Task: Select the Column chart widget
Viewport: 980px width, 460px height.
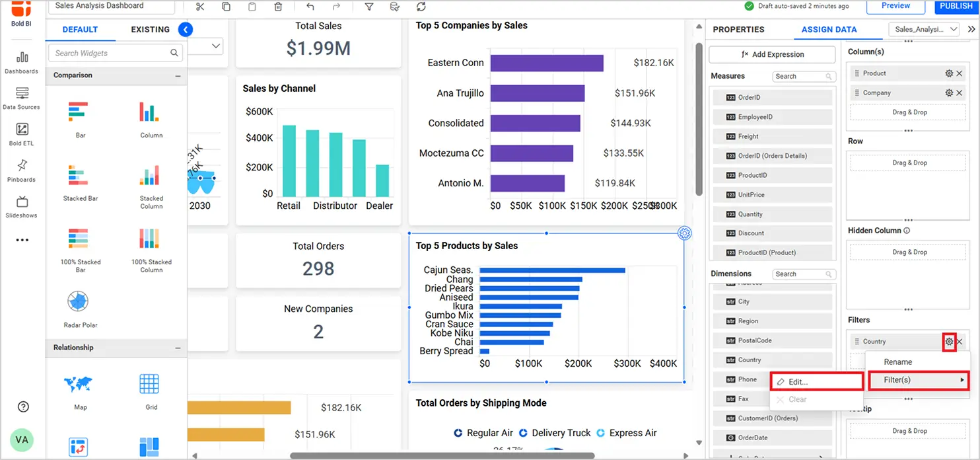Action: pos(151,119)
